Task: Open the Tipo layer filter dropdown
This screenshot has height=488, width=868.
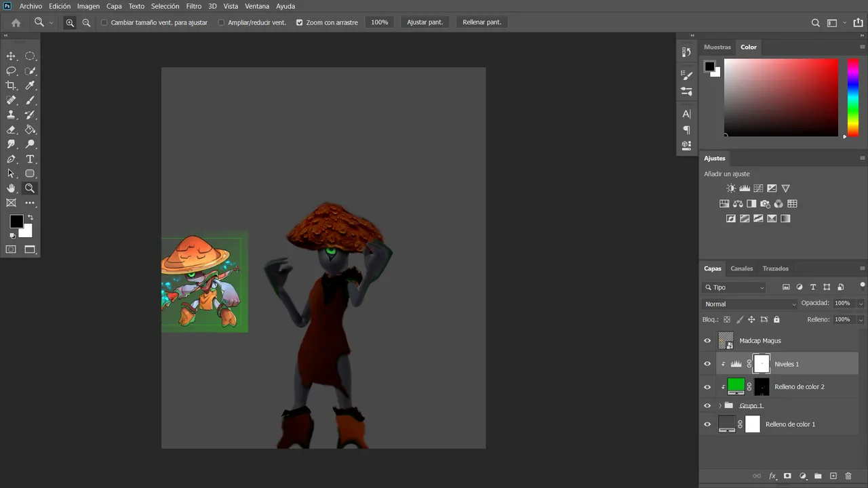Action: (734, 287)
